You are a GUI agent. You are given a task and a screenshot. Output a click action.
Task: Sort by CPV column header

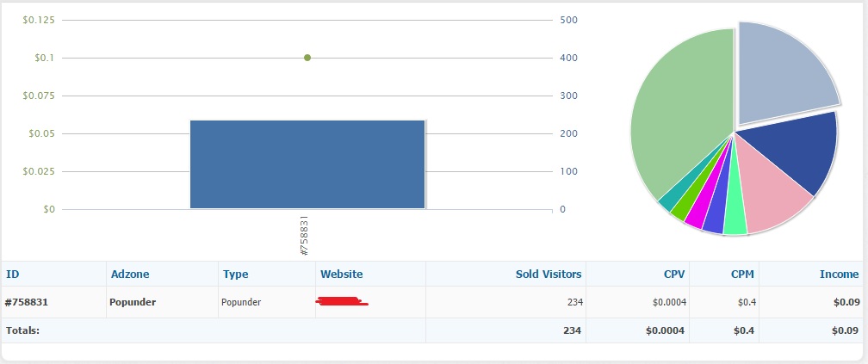673,275
